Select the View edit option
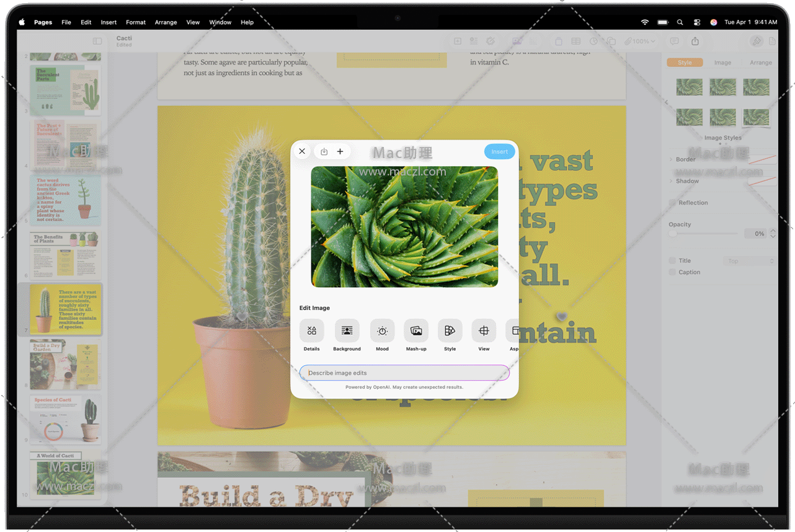 tap(484, 331)
